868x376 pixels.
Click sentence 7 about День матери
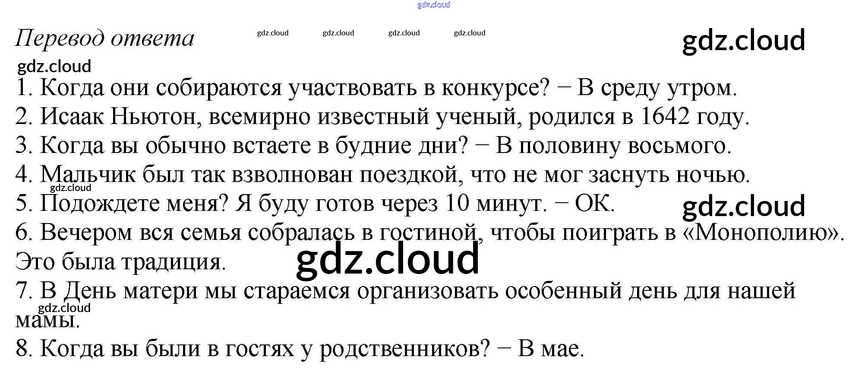tap(405, 291)
